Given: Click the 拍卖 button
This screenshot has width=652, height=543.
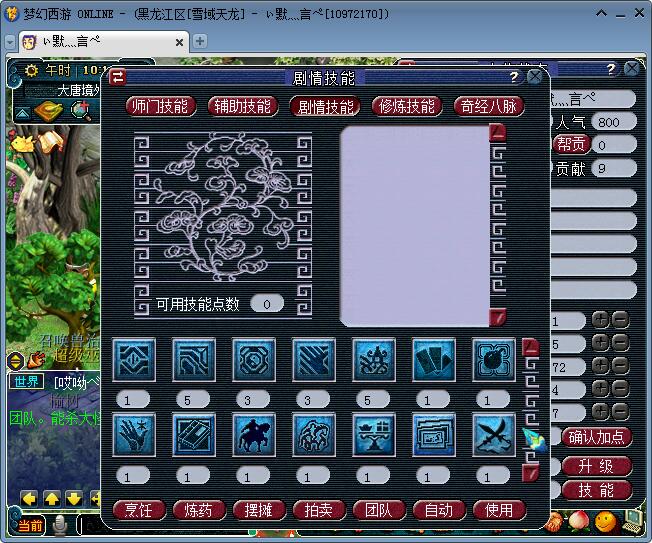Looking at the screenshot, I should click(x=319, y=510).
